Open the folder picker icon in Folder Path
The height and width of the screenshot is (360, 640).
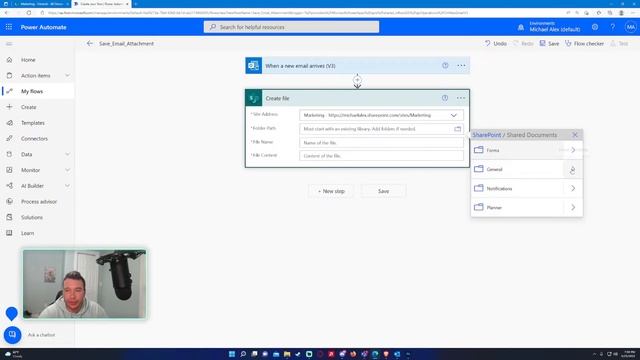coord(458,129)
